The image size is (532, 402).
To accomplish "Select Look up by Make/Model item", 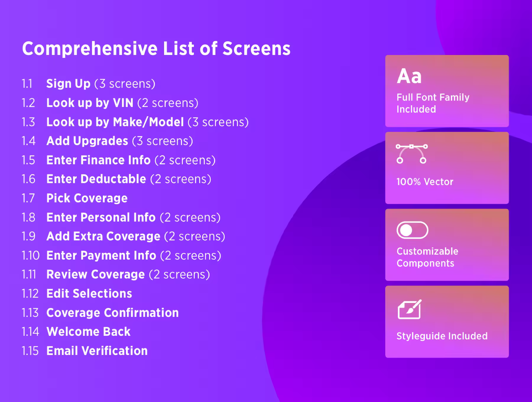I will point(115,122).
